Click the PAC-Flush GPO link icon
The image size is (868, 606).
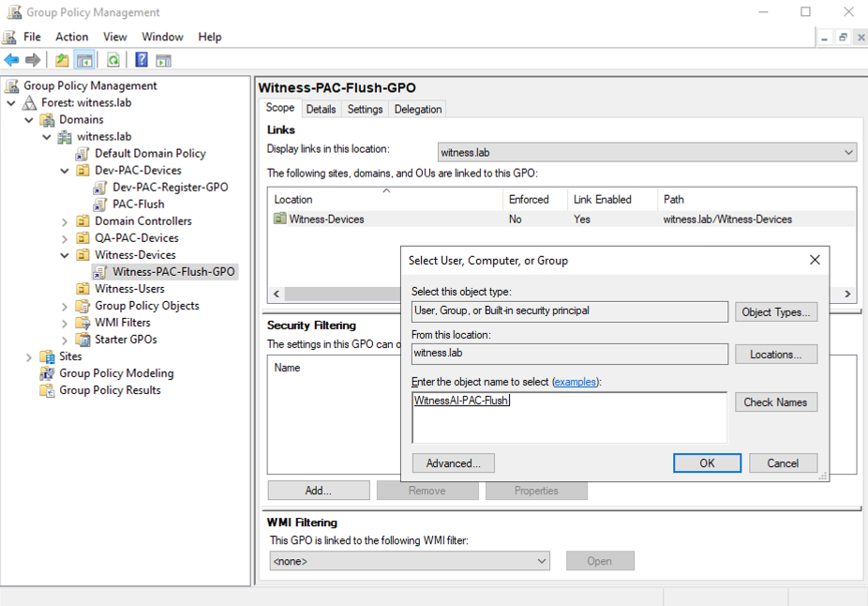point(100,205)
